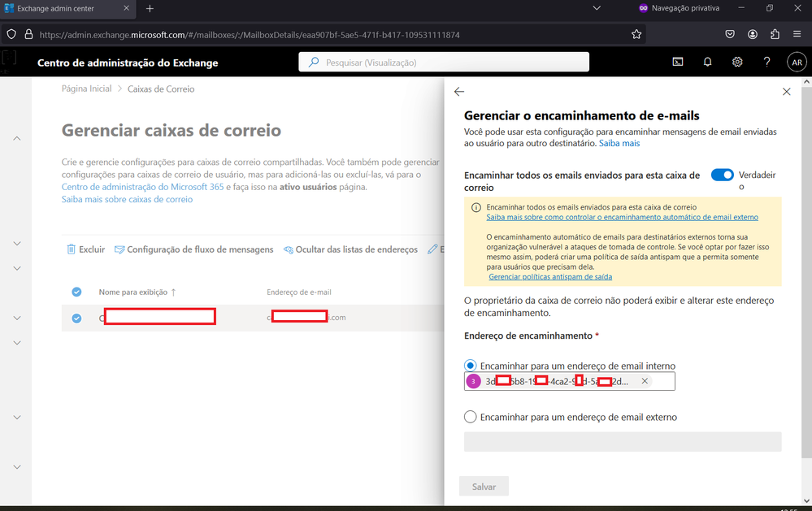Click the Salvar button
The image size is (812, 511).
484,486
